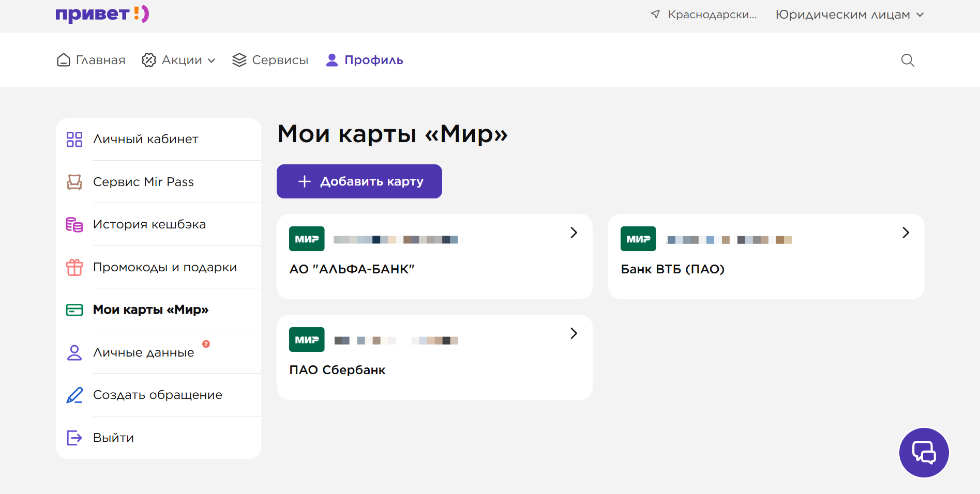Screen dimensions: 980x494
Task: Click the coins icon for История кешбэка
Action: [74, 224]
